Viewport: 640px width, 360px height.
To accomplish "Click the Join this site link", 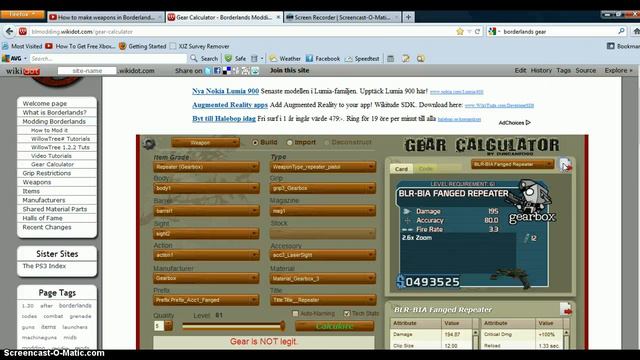I will pos(289,70).
